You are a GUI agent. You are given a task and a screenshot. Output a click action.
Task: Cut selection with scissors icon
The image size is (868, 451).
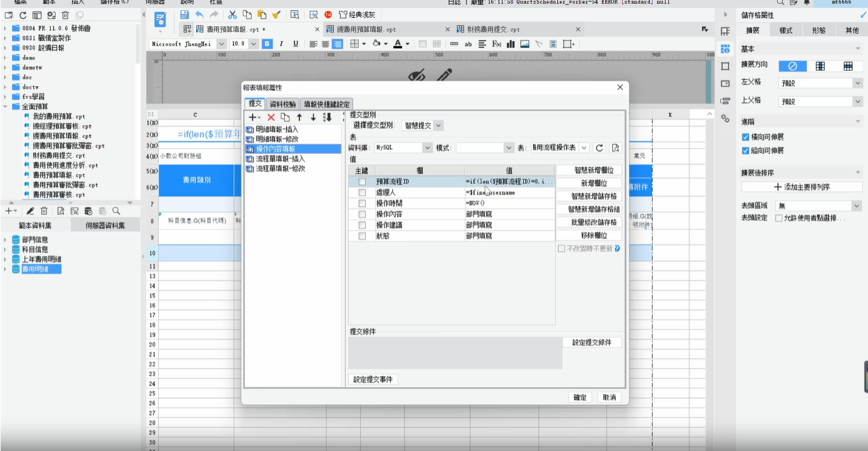[x=232, y=14]
